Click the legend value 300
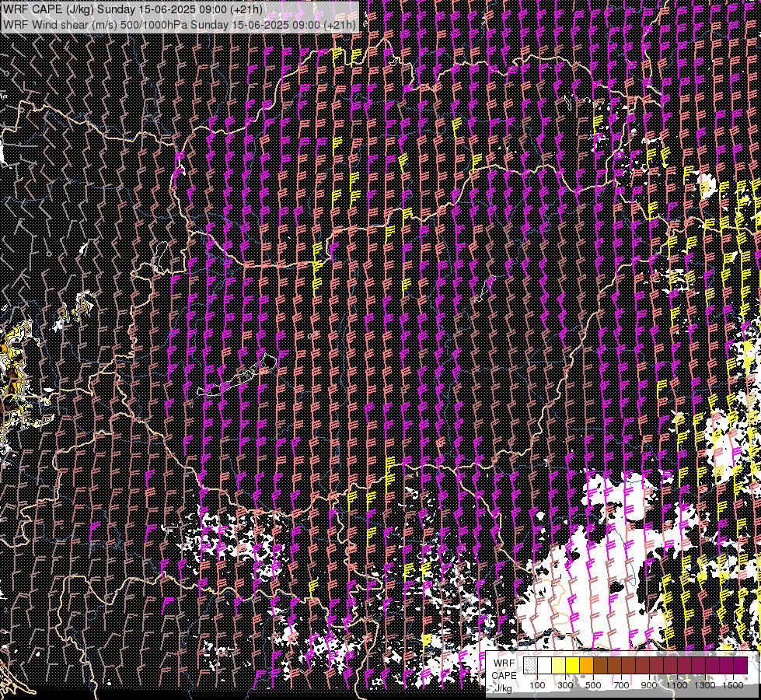The height and width of the screenshot is (700, 761). coord(565,685)
